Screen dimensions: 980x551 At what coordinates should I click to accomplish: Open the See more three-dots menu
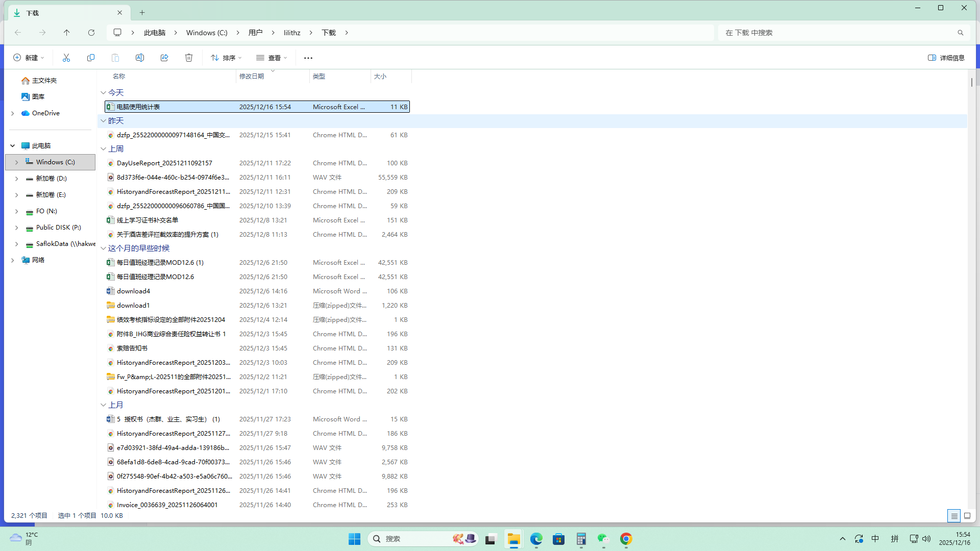tap(308, 58)
